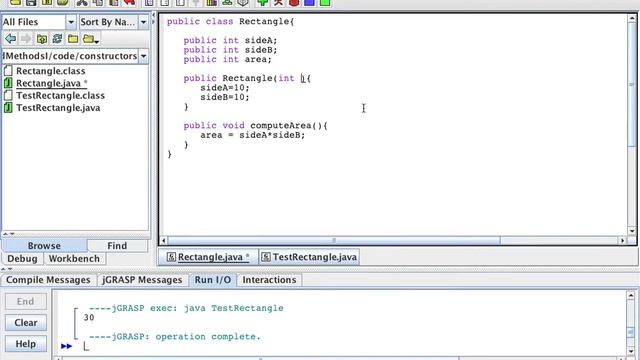Click the Run running-man toolbar icon
The height and width of the screenshot is (360, 640).
(278, 2)
